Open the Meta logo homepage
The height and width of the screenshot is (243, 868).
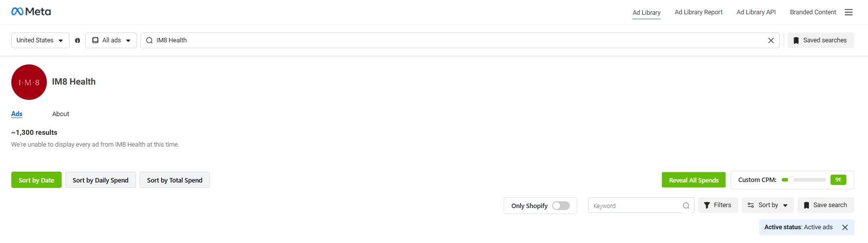point(31,11)
